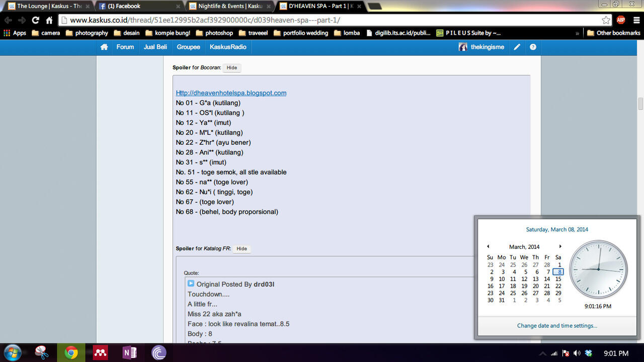Open Snipping Tool from the taskbar
This screenshot has height=362, width=644.
[x=42, y=353]
